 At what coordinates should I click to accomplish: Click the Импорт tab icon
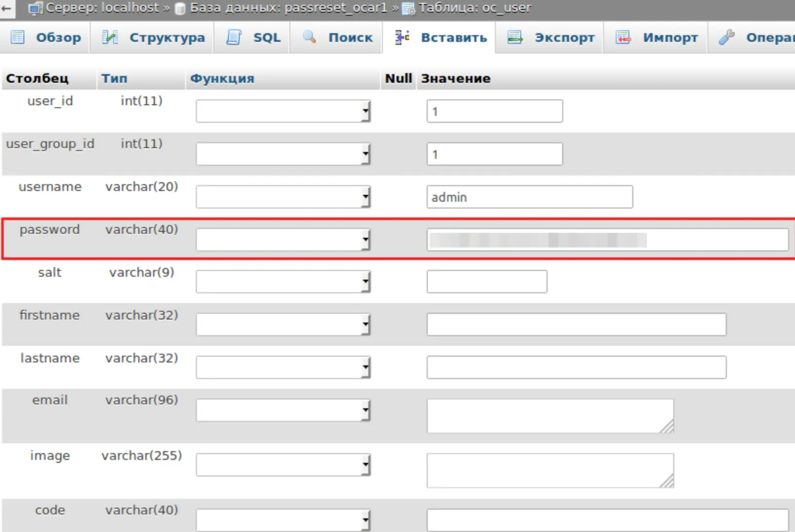[x=623, y=37]
